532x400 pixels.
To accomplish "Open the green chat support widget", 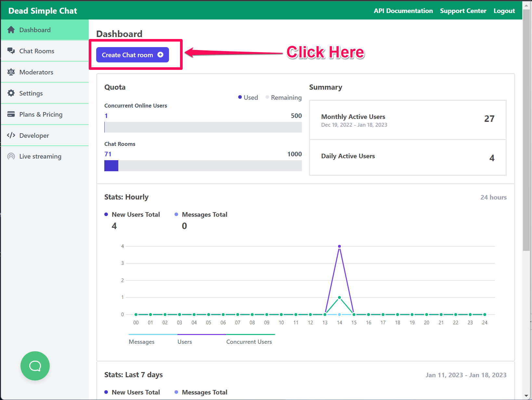I will [35, 366].
